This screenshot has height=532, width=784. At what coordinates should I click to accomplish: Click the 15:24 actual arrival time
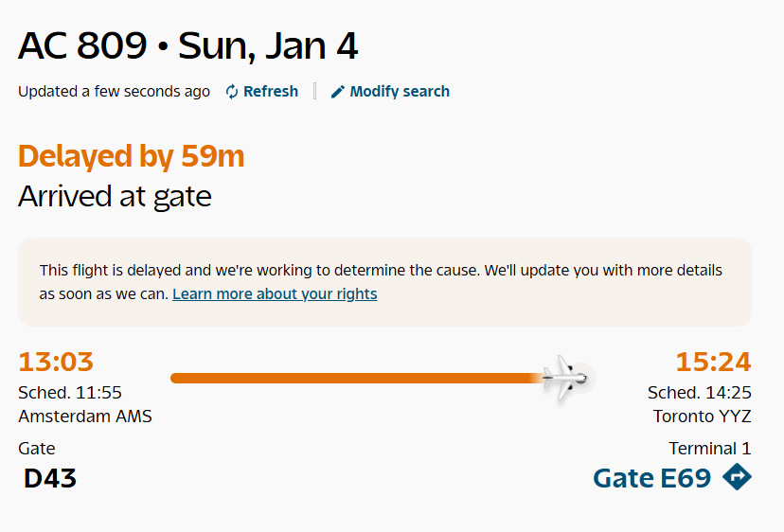(x=713, y=362)
